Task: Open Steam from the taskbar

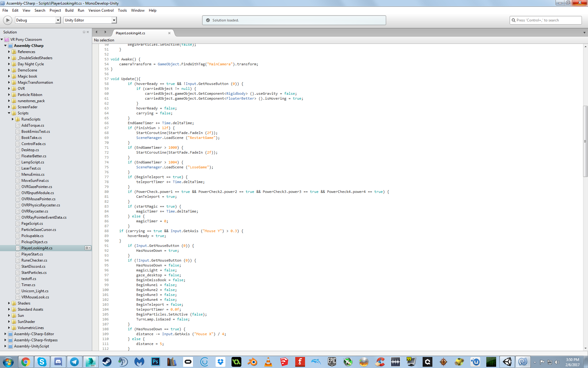Action: coord(107,362)
